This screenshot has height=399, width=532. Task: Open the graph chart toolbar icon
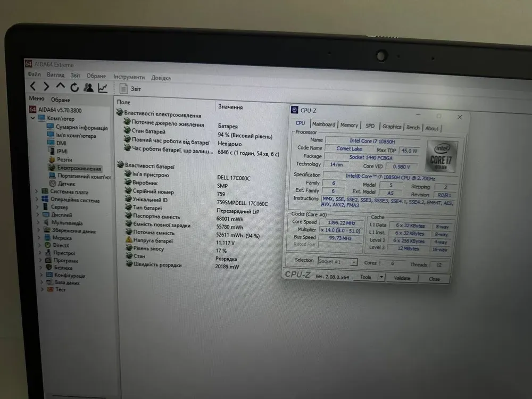(103, 88)
